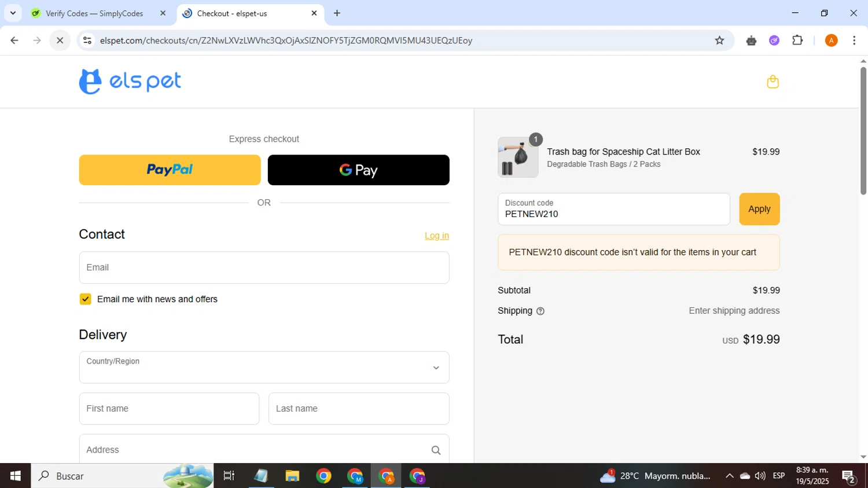
Task: Click the Total USD $19.99 amount
Action: click(751, 340)
